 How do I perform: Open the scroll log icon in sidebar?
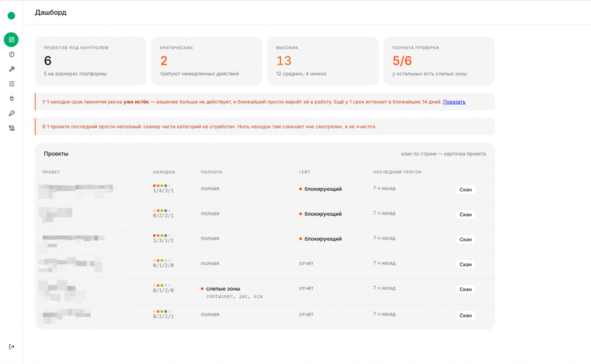[x=12, y=128]
